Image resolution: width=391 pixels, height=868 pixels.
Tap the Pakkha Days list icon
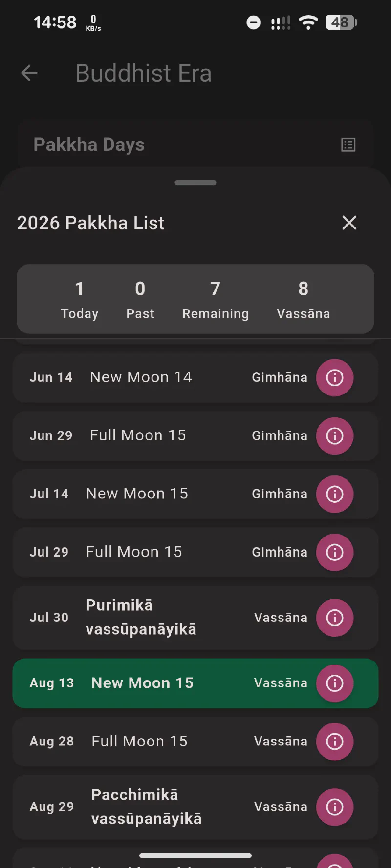click(x=348, y=145)
